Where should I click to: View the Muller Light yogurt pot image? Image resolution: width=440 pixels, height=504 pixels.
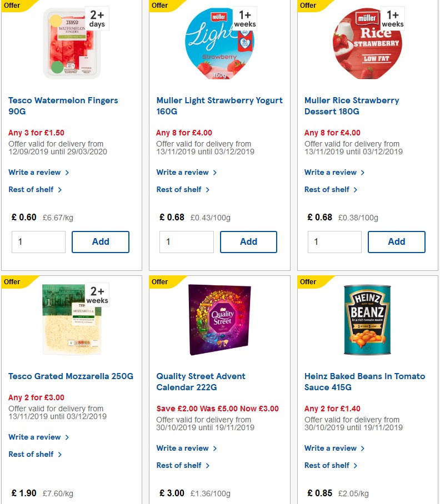pyautogui.click(x=219, y=42)
